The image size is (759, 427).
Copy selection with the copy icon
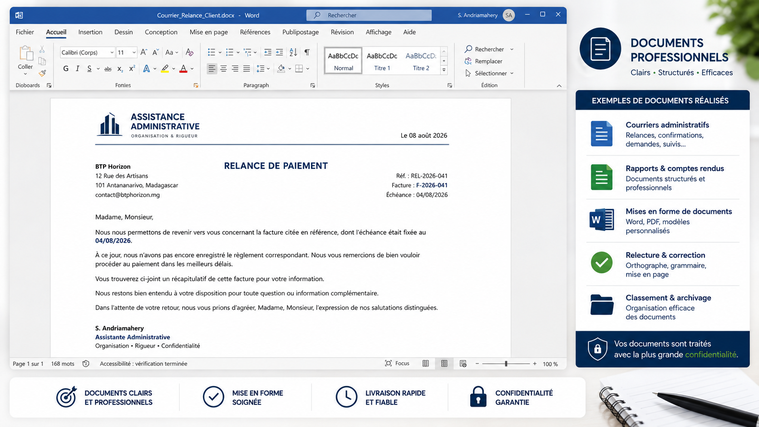point(42,61)
